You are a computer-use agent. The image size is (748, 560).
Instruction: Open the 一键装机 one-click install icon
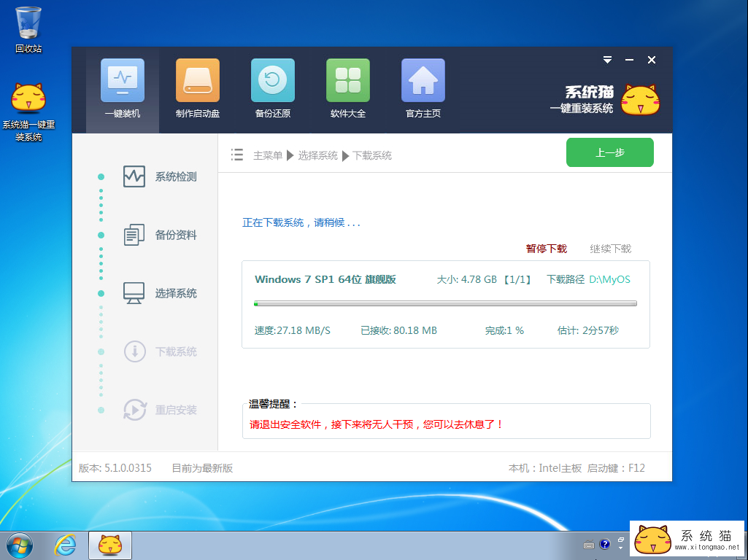pos(123,80)
